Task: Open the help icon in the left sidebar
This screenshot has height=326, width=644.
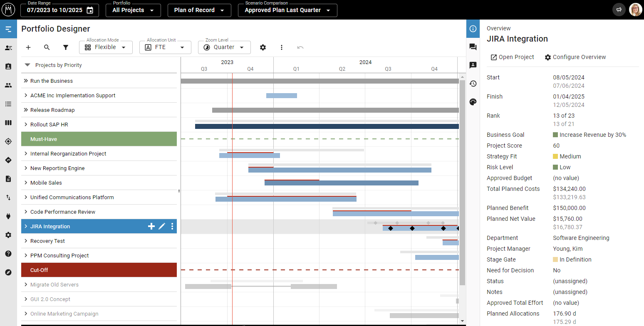Action: click(8, 254)
